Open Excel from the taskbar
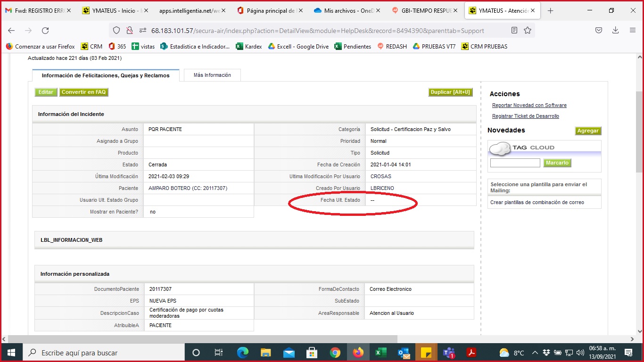Screen dimensions: 644x362 tap(380, 352)
